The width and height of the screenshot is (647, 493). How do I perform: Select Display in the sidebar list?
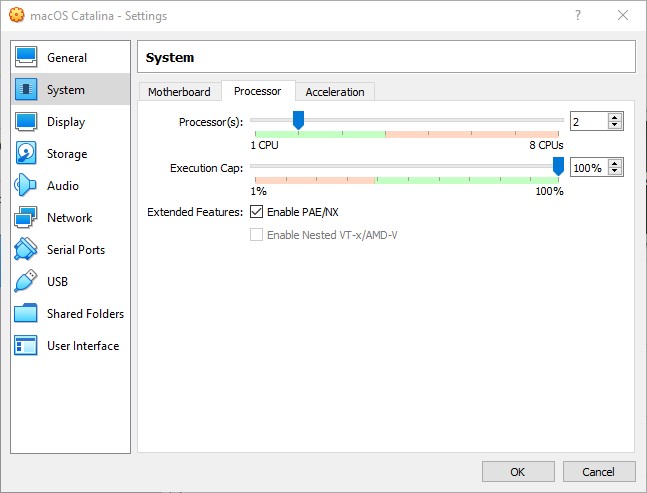(x=71, y=121)
